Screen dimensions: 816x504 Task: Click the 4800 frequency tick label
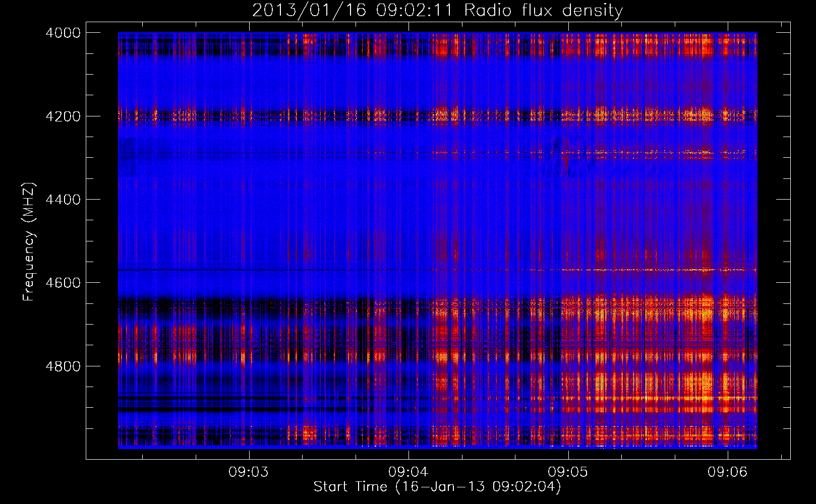tap(63, 366)
